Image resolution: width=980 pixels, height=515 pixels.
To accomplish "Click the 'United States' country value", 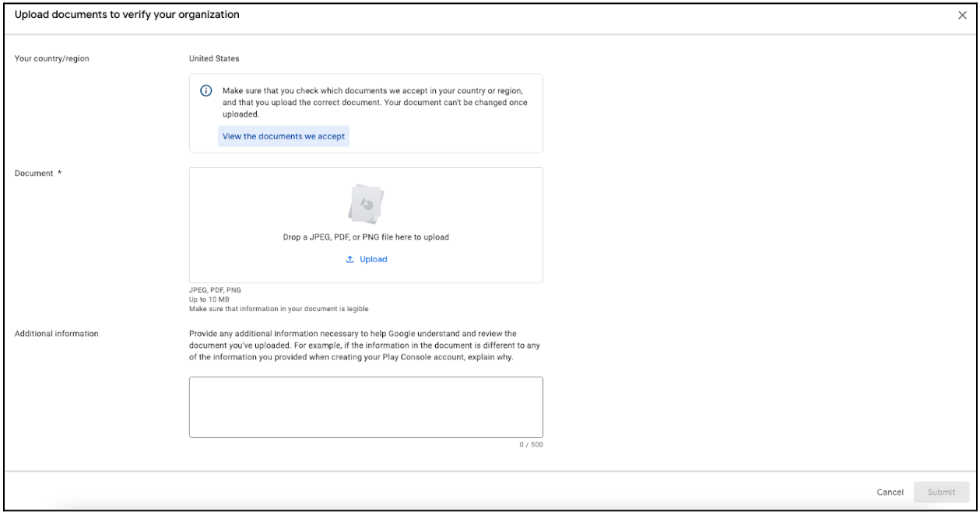I will [x=214, y=58].
